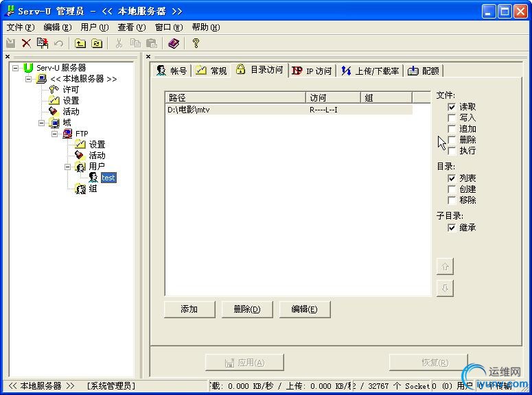The width and height of the screenshot is (532, 395).
Task: Click the 编辑(E) button
Action: pyautogui.click(x=305, y=309)
